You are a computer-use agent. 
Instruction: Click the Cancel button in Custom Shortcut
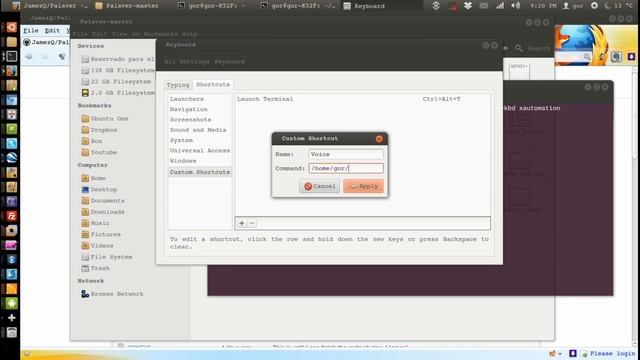point(320,186)
